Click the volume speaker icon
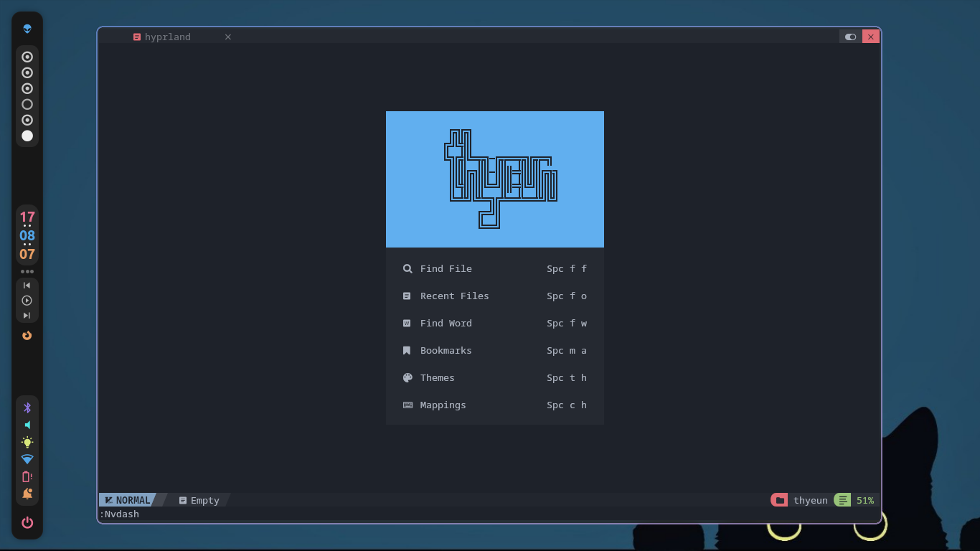Viewport: 980px width, 551px height. 27,425
